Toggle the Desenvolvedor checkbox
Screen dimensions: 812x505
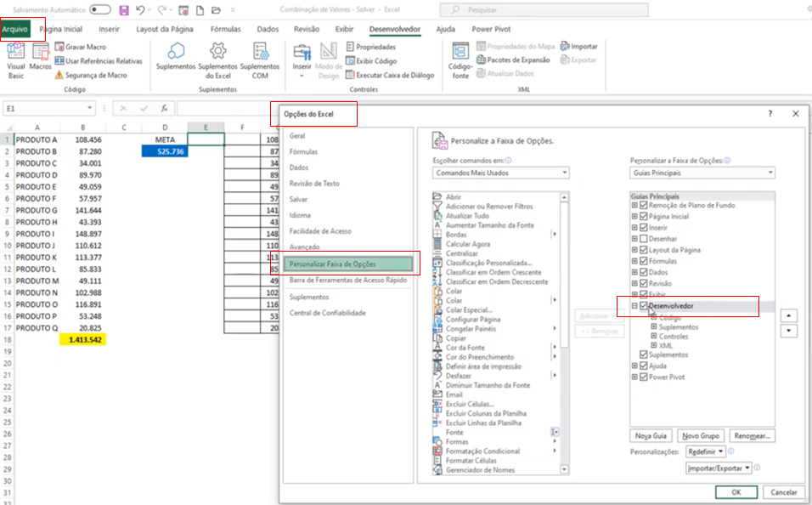pos(644,306)
